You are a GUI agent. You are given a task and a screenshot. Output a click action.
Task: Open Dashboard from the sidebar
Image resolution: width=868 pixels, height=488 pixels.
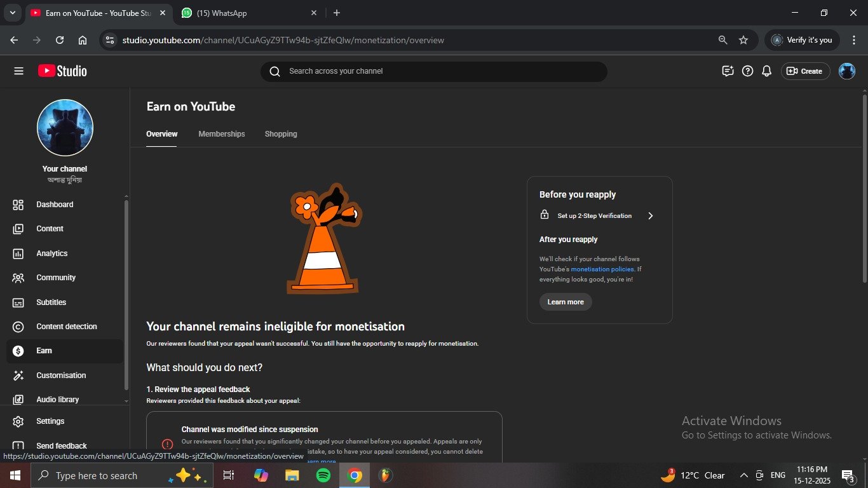[x=54, y=205]
